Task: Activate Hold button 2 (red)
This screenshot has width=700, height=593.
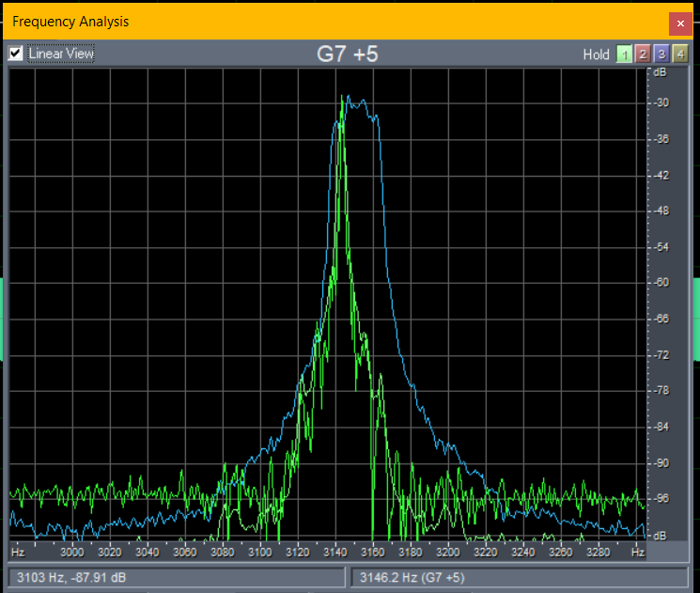Action: point(643,55)
